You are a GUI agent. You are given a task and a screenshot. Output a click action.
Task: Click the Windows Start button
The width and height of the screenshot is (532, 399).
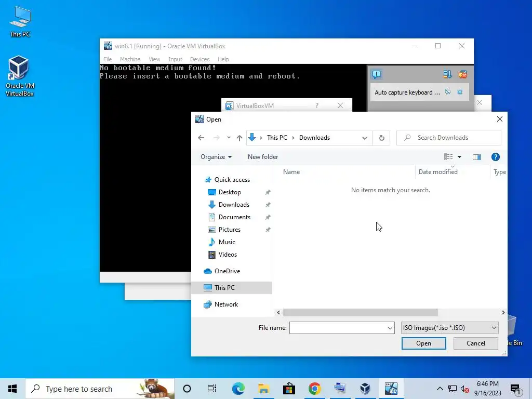click(x=12, y=389)
